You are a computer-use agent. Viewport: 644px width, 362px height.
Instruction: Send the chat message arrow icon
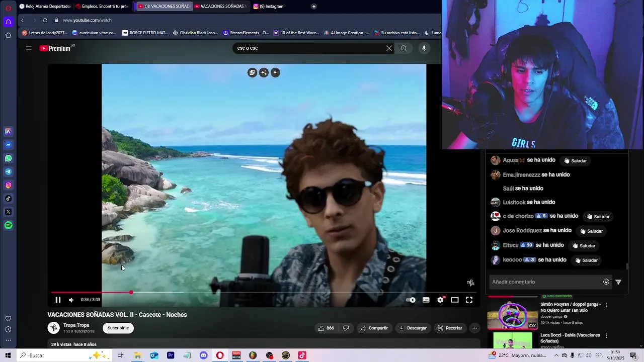(618, 282)
